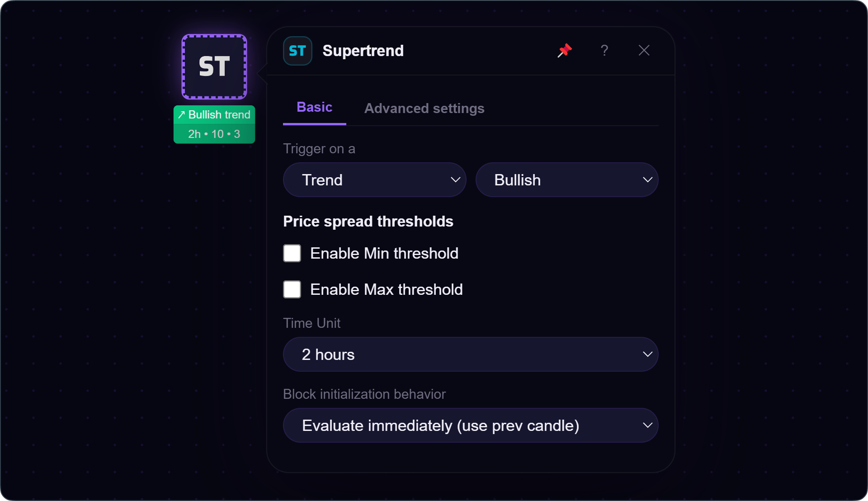Expand the 2 hours Time Unit dropdown

coord(471,354)
